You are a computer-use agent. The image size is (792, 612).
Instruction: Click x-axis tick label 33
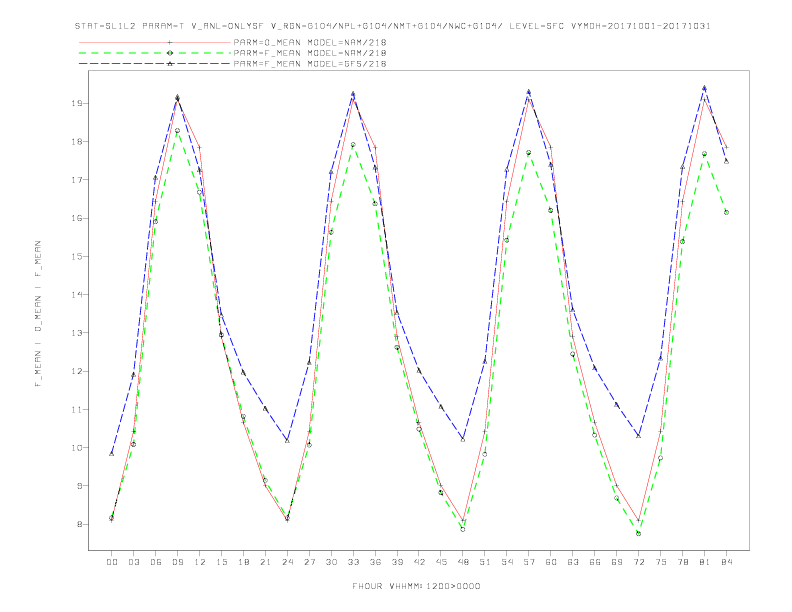coord(353,562)
